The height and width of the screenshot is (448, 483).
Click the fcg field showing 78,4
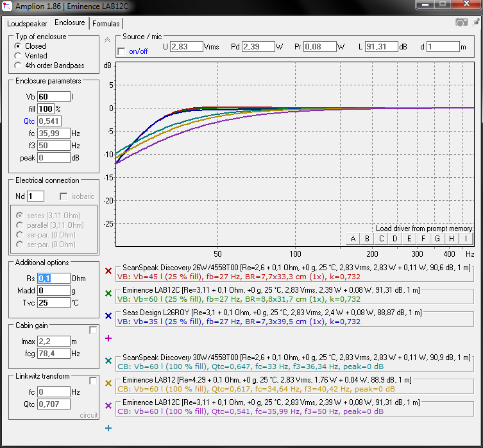pos(54,354)
